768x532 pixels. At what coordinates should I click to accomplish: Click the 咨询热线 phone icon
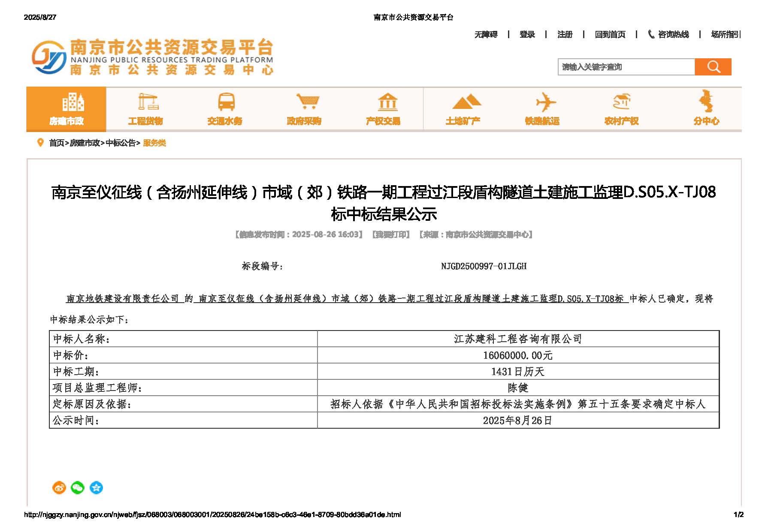(x=651, y=34)
